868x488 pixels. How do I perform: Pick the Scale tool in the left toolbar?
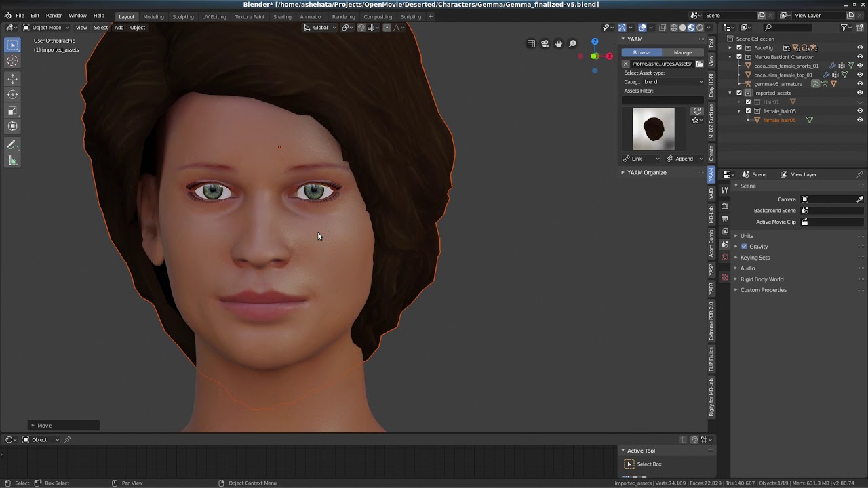13,110
